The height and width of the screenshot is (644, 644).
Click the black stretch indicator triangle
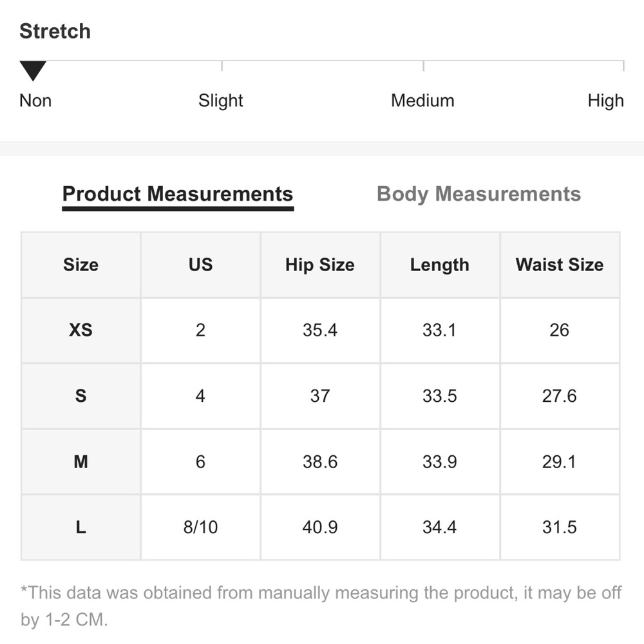point(33,71)
